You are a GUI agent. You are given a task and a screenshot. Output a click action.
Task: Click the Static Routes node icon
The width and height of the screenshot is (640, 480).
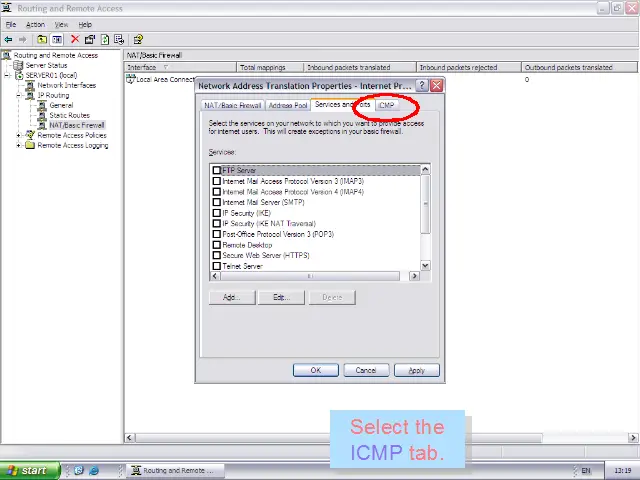(42, 116)
